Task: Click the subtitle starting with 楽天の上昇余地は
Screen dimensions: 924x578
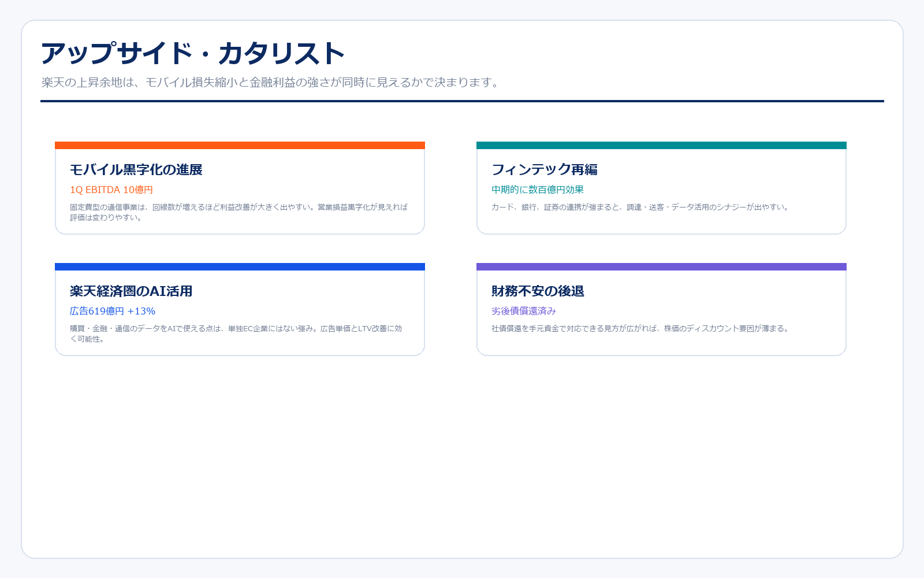Action: pos(271,82)
